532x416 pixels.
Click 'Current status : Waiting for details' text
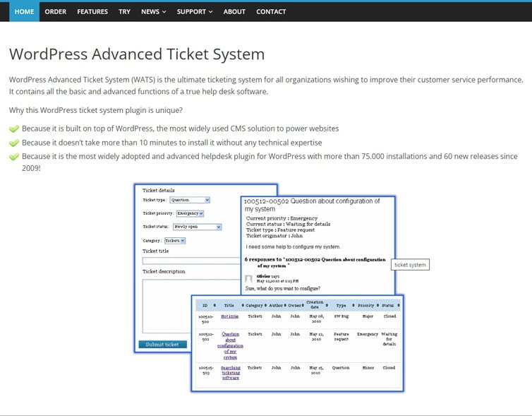[x=288, y=224]
